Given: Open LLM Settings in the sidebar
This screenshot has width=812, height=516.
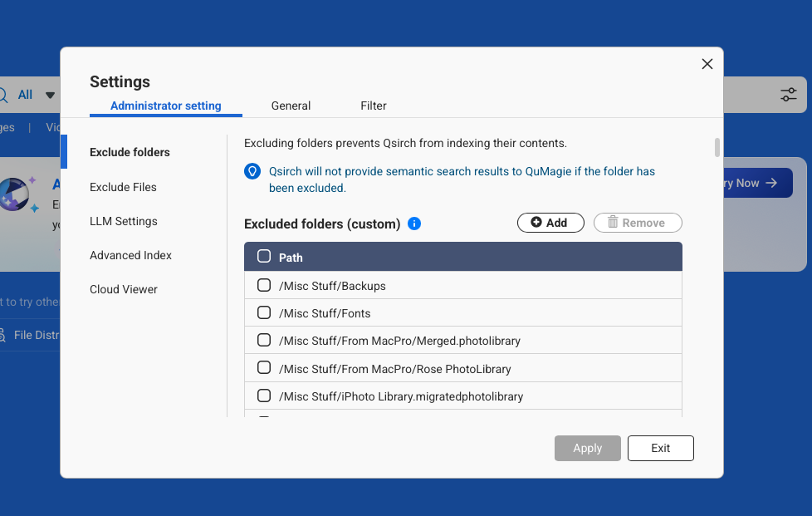Looking at the screenshot, I should point(123,221).
